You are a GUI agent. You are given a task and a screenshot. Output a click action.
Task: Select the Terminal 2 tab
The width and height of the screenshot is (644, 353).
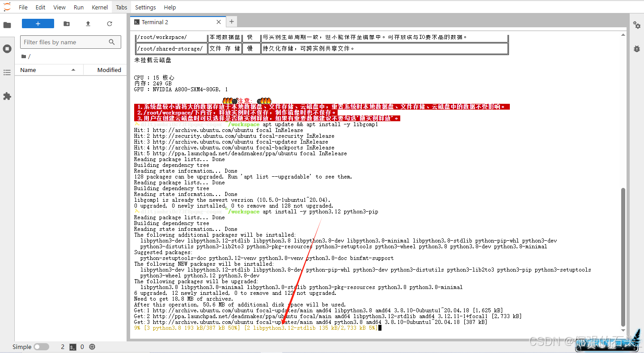[x=155, y=22]
